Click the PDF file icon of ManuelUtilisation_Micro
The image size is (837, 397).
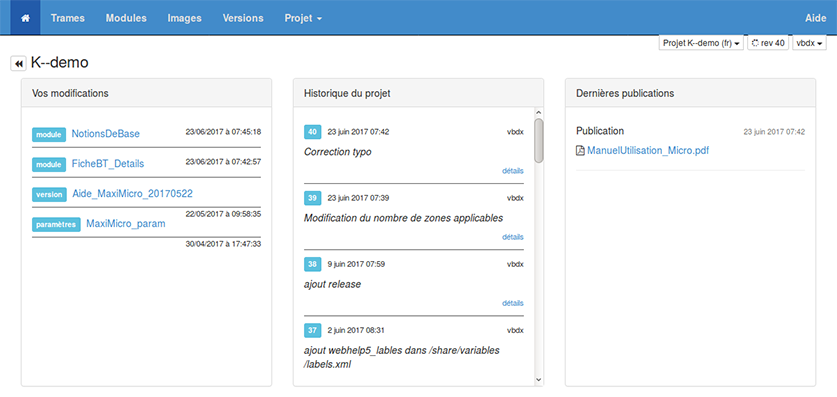click(x=580, y=151)
